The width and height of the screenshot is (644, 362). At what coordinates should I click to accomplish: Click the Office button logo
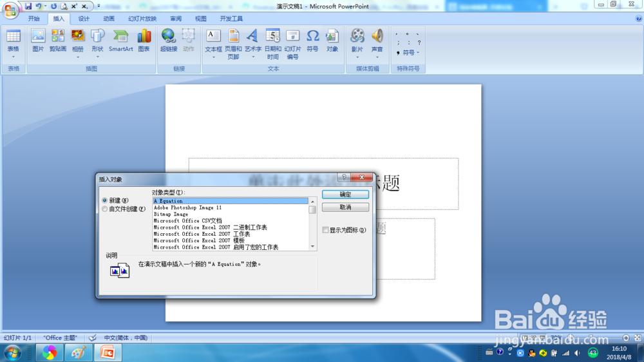pos(10,10)
